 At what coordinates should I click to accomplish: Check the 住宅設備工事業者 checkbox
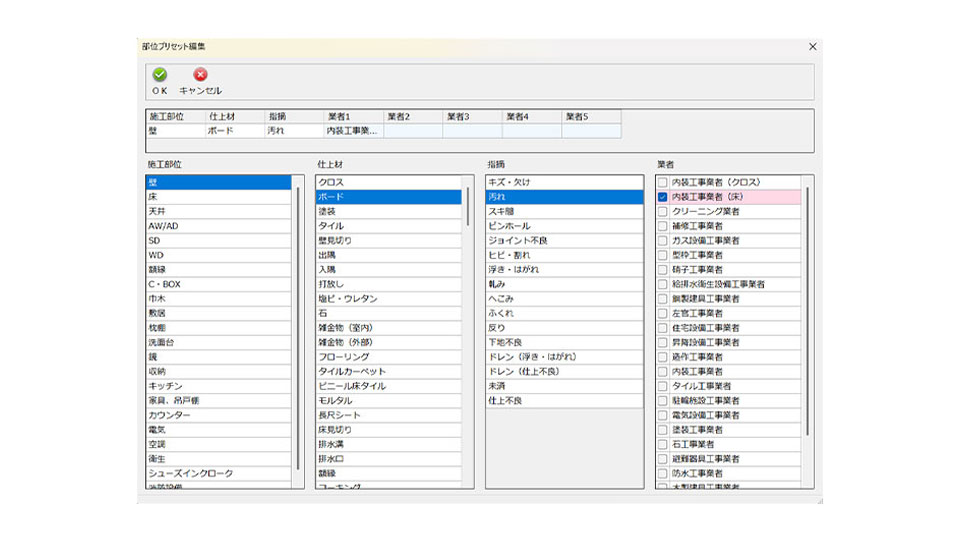point(662,328)
